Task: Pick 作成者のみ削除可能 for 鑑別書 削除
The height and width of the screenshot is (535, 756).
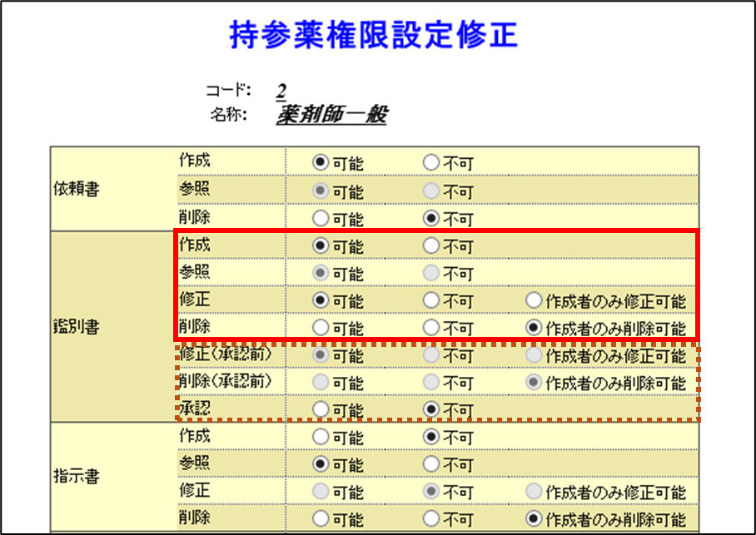Action: tap(534, 328)
